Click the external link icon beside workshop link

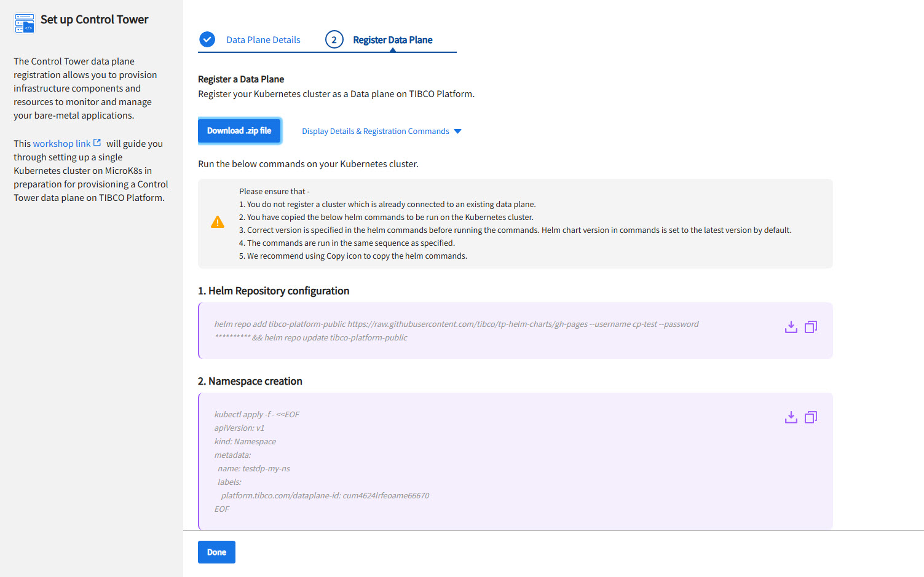(x=97, y=143)
